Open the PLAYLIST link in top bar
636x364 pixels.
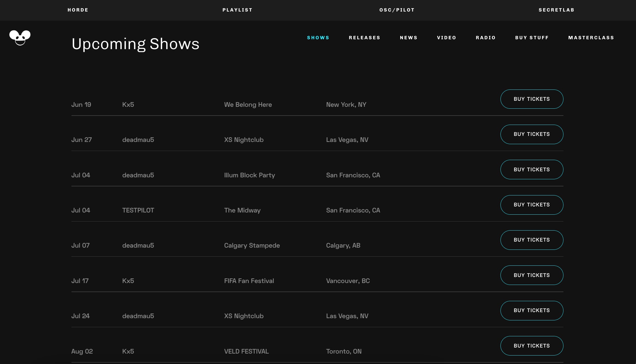click(x=237, y=10)
